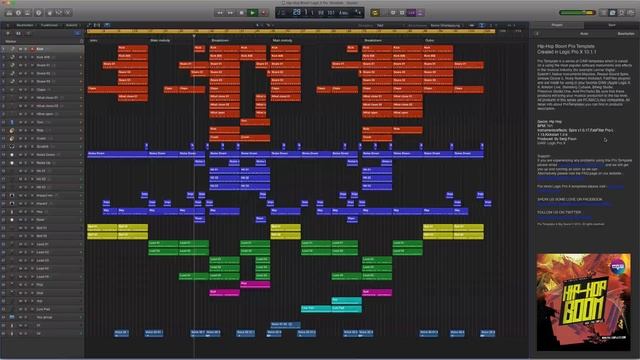This screenshot has height=360, width=640.
Task: Toggle the Inspector panel
Action: pos(18,13)
